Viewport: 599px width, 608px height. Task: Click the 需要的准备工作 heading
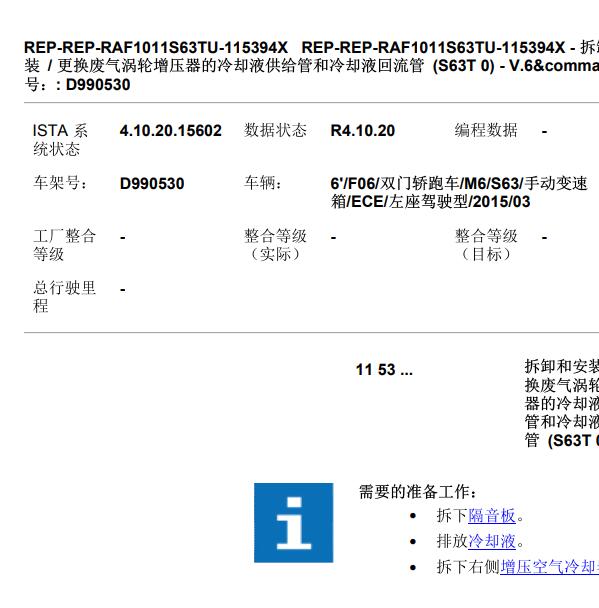[x=418, y=492]
